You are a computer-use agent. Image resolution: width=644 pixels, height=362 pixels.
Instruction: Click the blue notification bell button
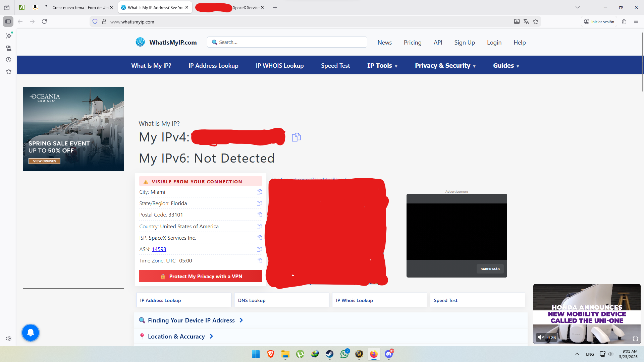31,333
